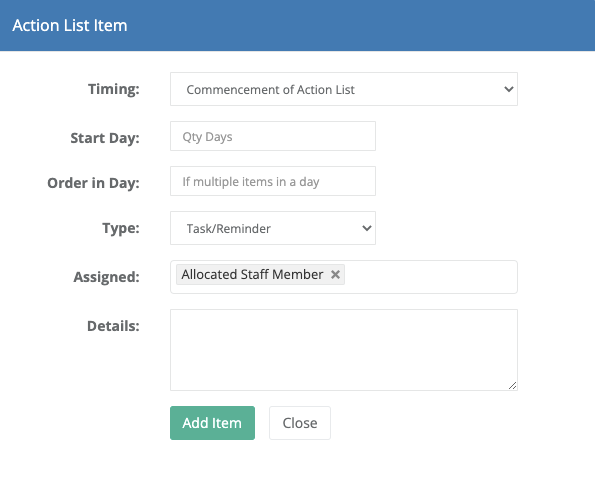
Task: Click inside the Details text area
Action: click(344, 350)
